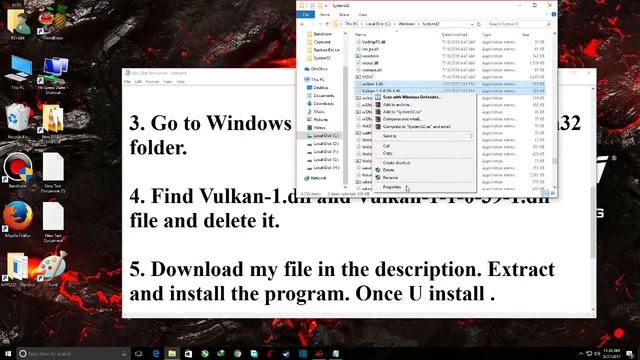Sort by the Size column header
Viewport: 640px width, 360px height.
pyautogui.click(x=525, y=35)
